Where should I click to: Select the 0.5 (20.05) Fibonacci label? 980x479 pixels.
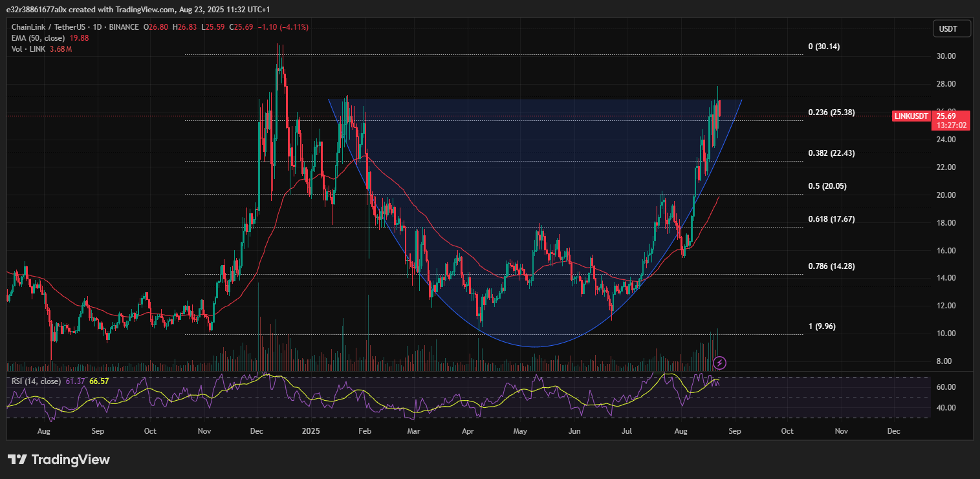pos(827,186)
